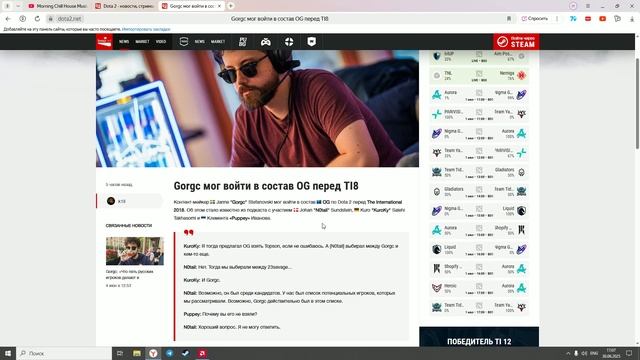This screenshot has height=360, width=640.
Task: Open the Dota NEWS section beside the logo
Action: pos(124,42)
